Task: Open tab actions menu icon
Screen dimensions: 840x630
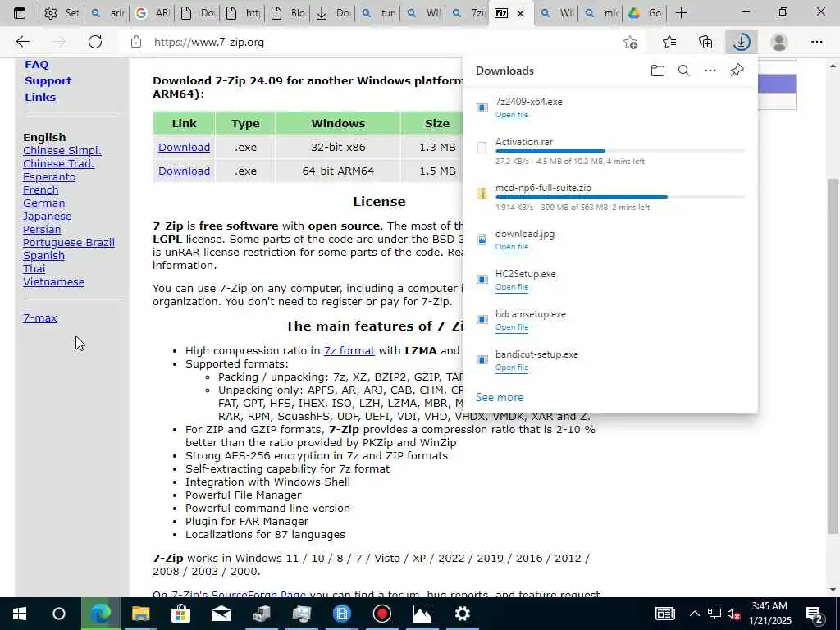Action: click(x=20, y=13)
